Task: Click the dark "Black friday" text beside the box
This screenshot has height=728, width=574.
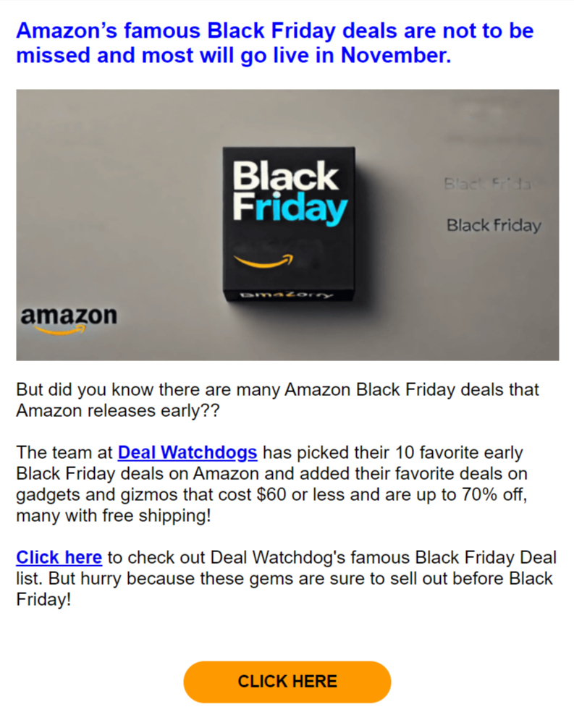Action: tap(494, 226)
